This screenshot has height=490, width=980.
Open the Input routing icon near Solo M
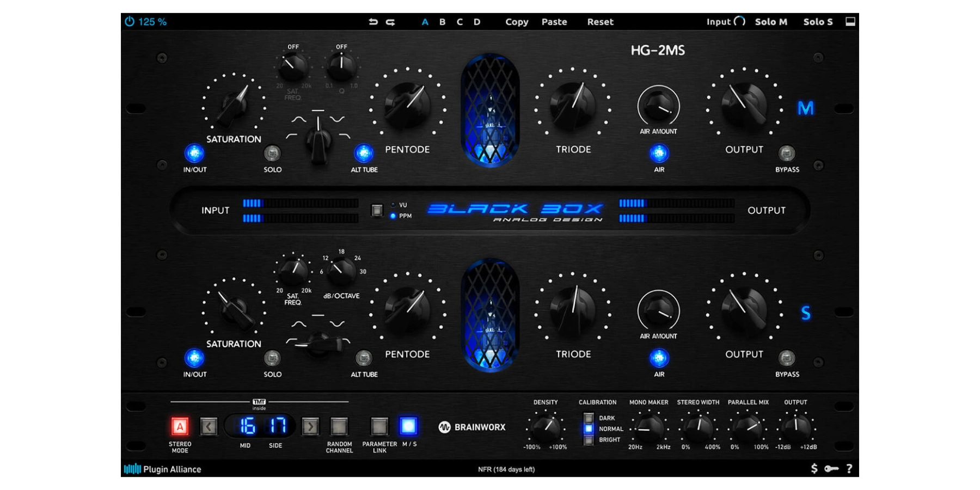tap(739, 21)
